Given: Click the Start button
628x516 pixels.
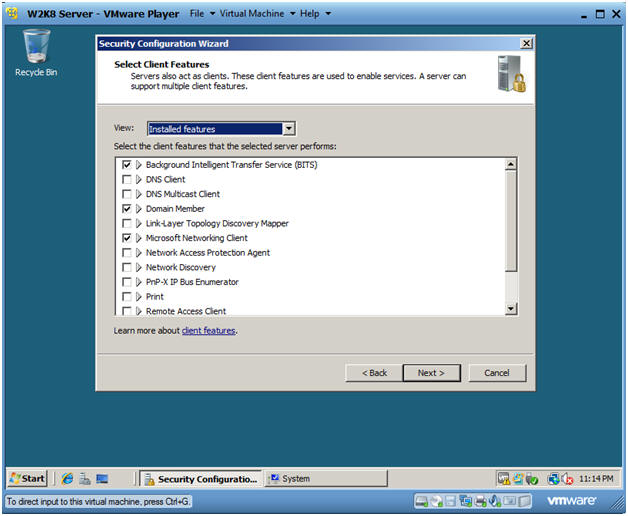Looking at the screenshot, I should [27, 478].
